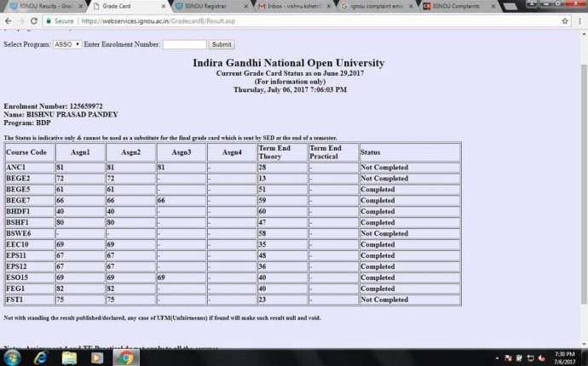Click the new tab button
Image resolution: width=588 pixels, height=366 pixels.
(510, 6)
